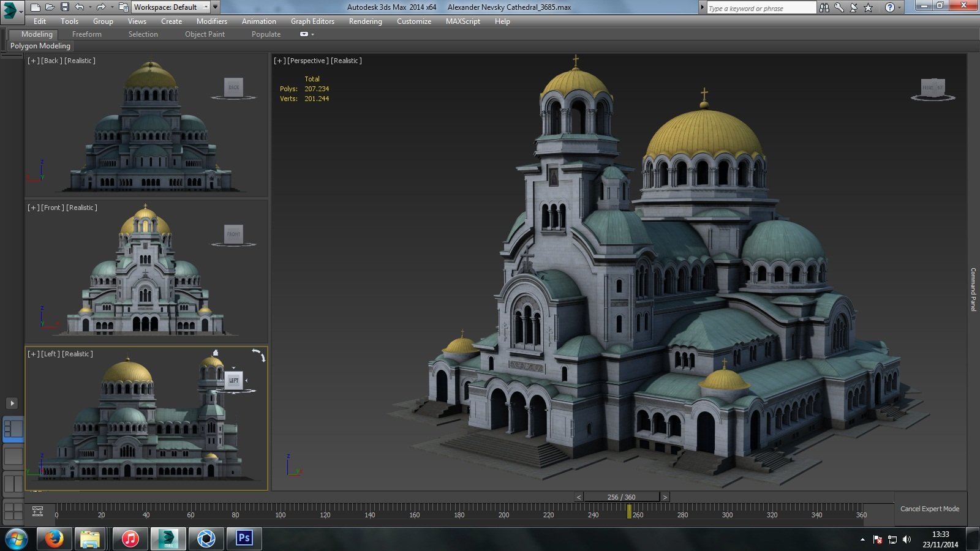The image size is (980, 551).
Task: Open the Edit menu
Action: 40,21
